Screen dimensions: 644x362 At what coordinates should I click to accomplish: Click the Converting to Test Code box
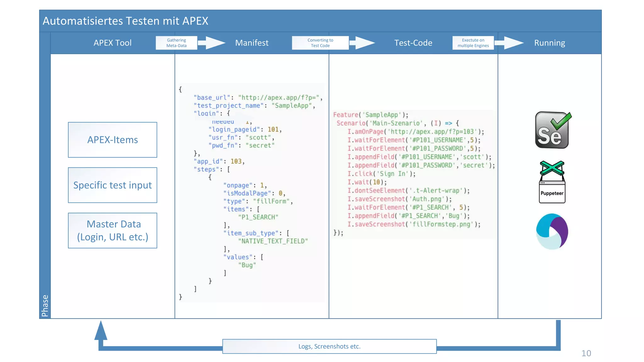tap(320, 43)
